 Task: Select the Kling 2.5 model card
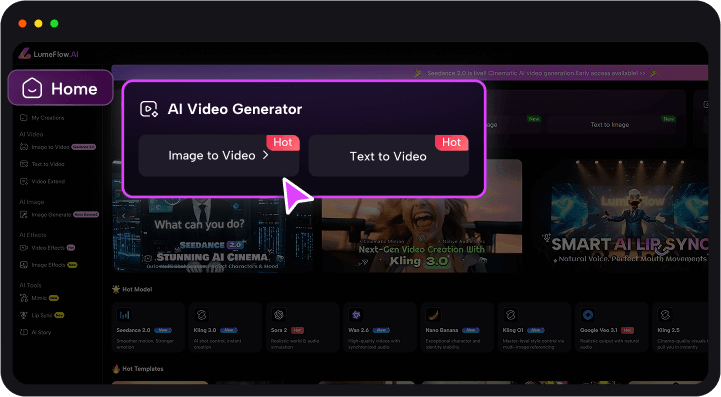pos(681,327)
